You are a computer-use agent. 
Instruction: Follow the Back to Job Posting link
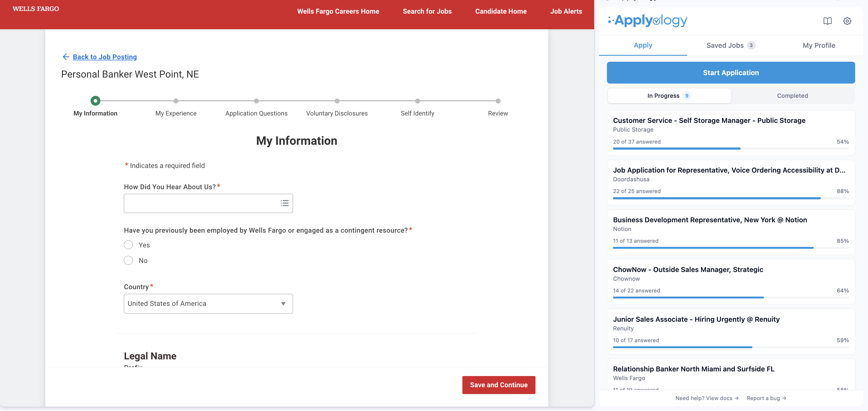105,57
